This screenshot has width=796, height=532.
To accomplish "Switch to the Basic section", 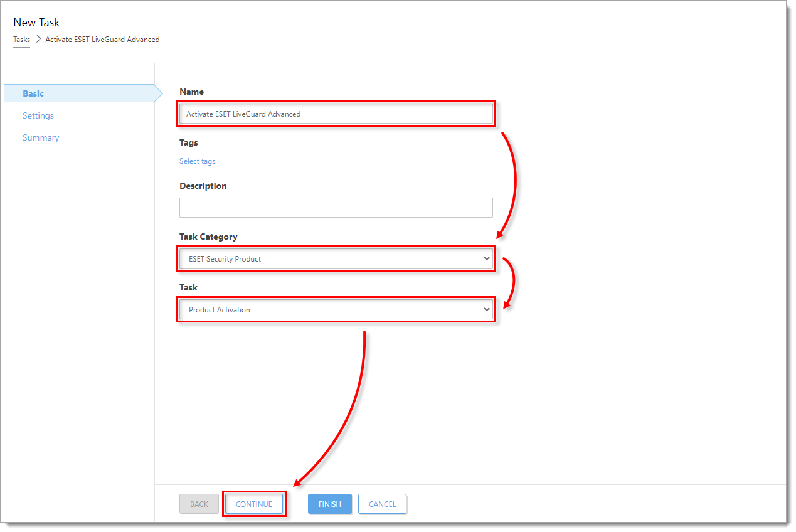I will pyautogui.click(x=33, y=93).
